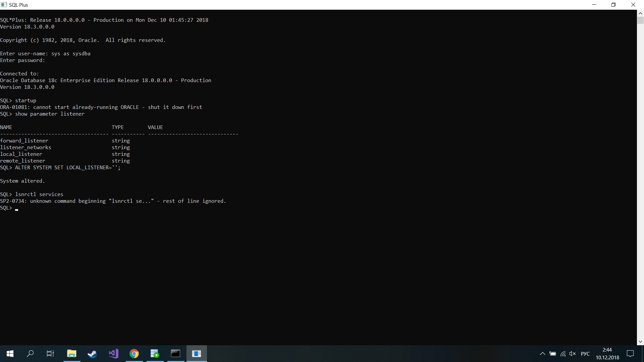644x362 pixels.
Task: Select the active SQL Plus taskbar button
Action: [197, 354]
